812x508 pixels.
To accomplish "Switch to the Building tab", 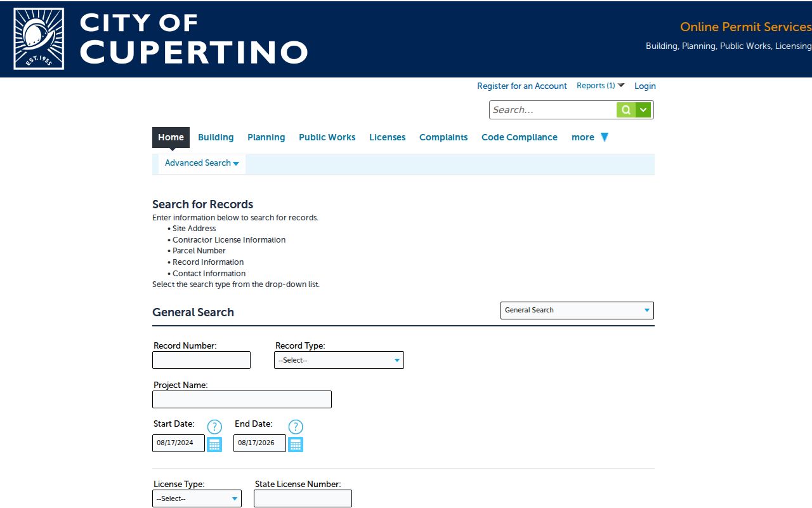I will (216, 137).
